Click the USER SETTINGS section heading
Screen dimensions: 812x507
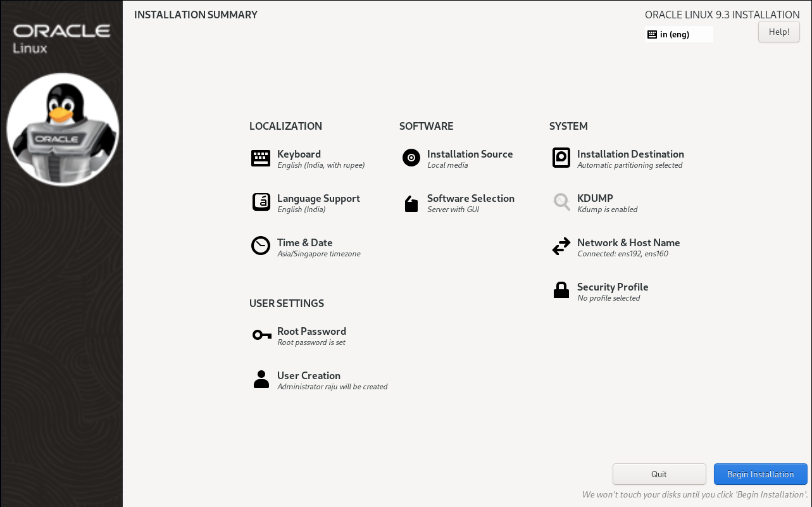pyautogui.click(x=286, y=303)
